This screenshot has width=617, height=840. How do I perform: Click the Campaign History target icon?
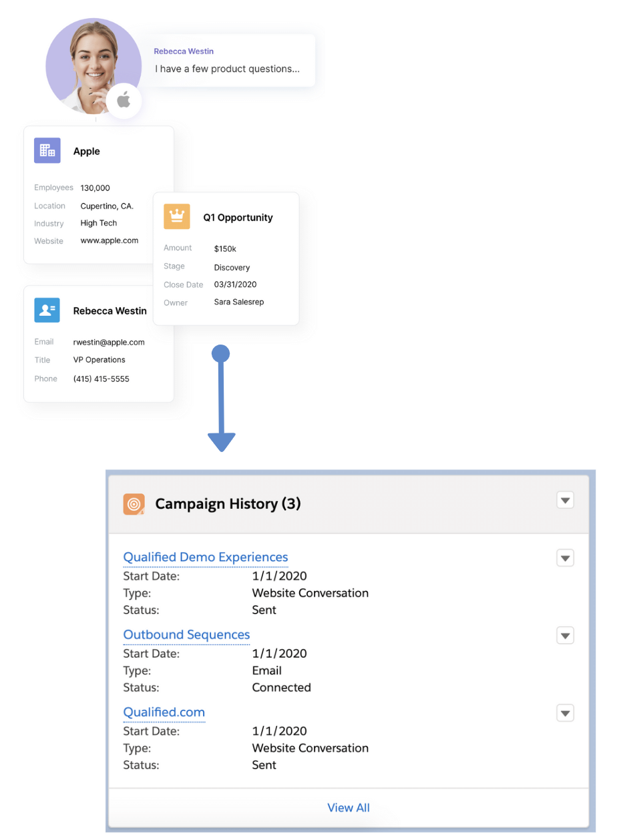[x=134, y=504]
